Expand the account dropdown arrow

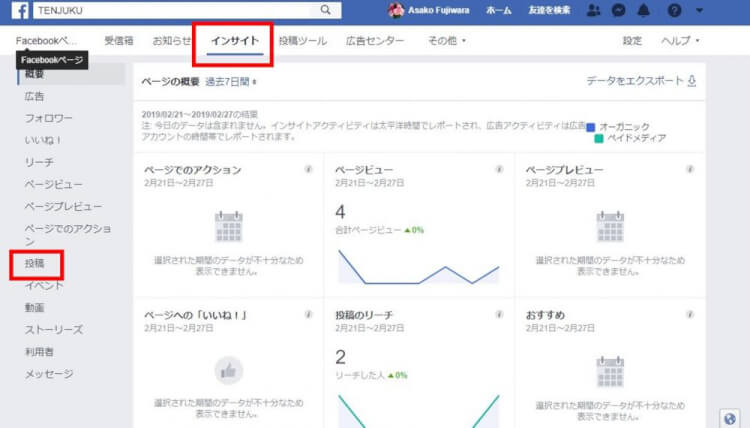coord(699,10)
